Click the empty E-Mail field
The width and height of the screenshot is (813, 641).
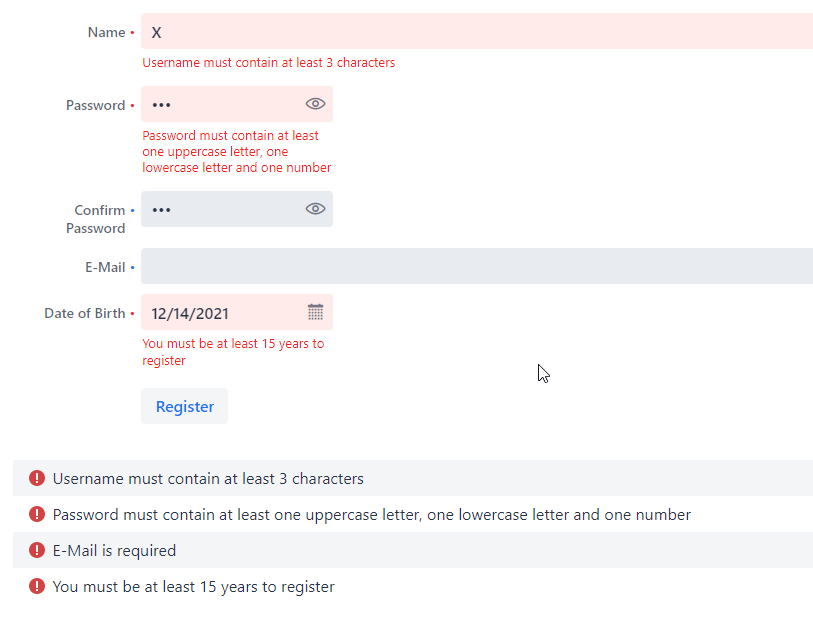(x=477, y=266)
